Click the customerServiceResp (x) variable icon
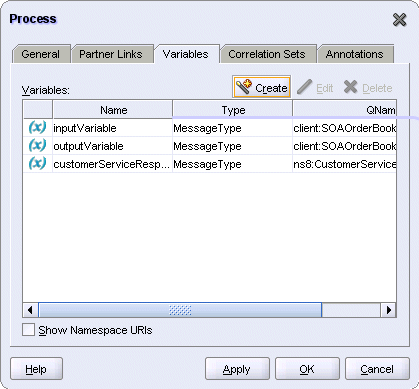 coord(37,164)
